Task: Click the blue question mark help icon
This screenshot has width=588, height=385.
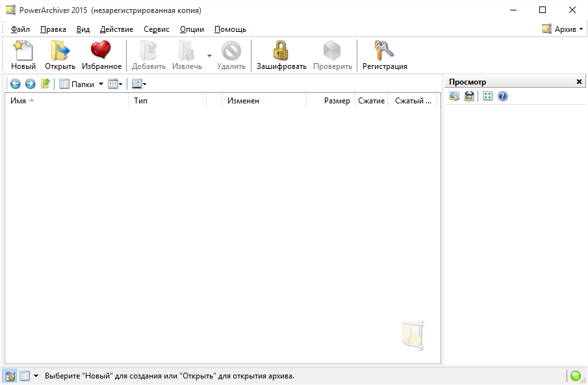Action: (x=502, y=96)
